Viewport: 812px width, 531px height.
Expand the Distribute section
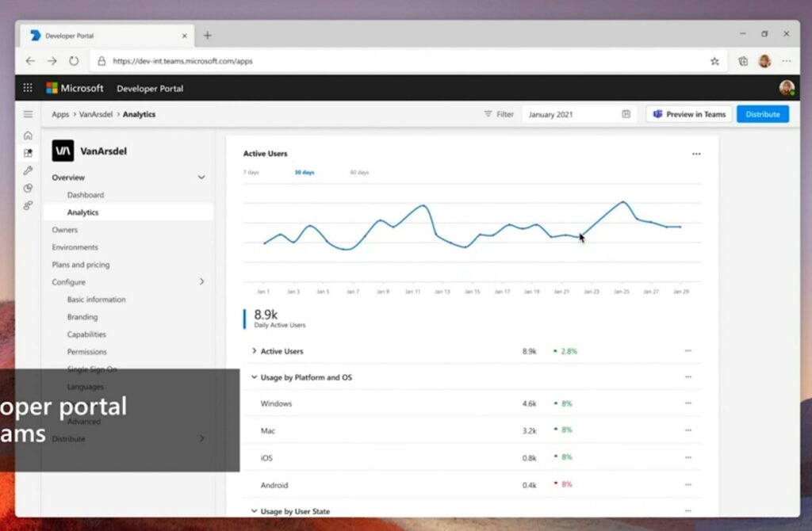pyautogui.click(x=201, y=438)
